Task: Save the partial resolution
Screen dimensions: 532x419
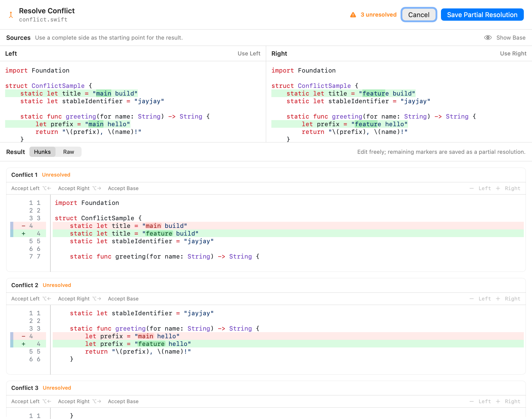Action: coord(482,15)
